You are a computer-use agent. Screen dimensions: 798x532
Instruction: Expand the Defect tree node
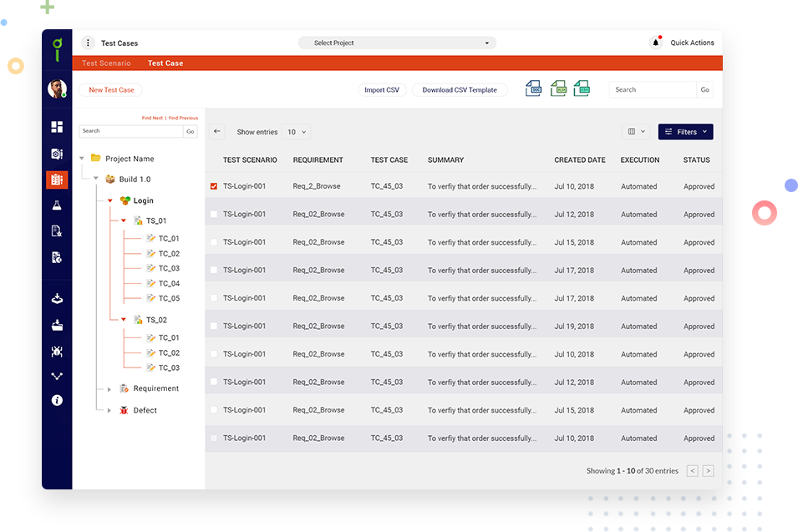[109, 410]
